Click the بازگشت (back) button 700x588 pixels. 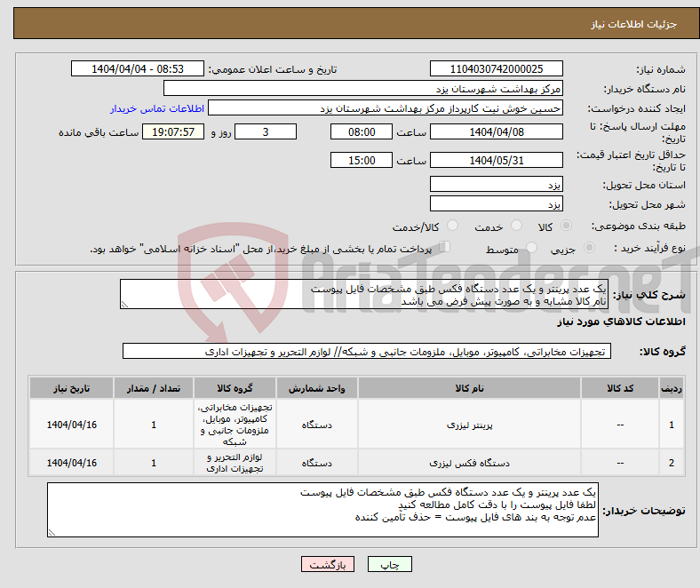click(328, 564)
